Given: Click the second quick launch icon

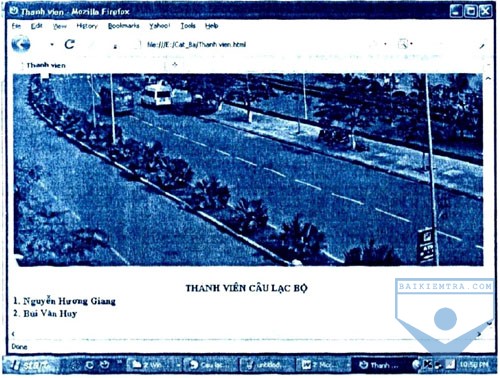Looking at the screenshot, I should pyautogui.click(x=89, y=365).
